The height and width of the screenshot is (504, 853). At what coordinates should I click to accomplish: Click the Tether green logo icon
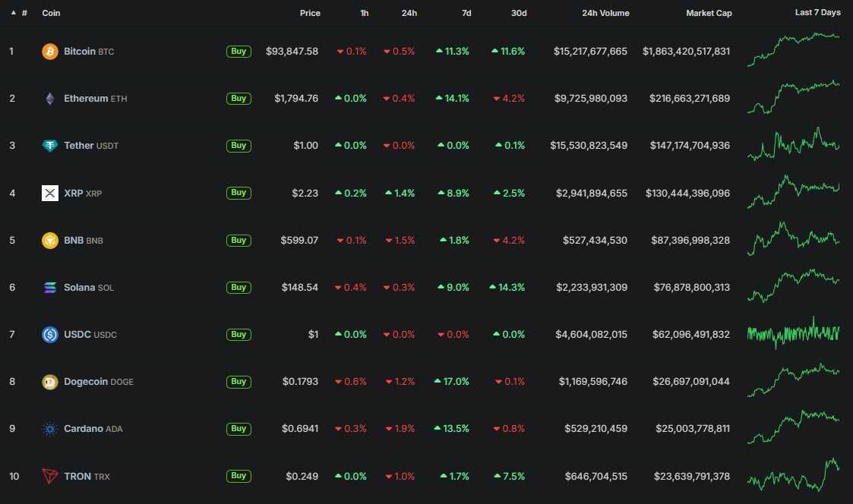click(x=49, y=146)
